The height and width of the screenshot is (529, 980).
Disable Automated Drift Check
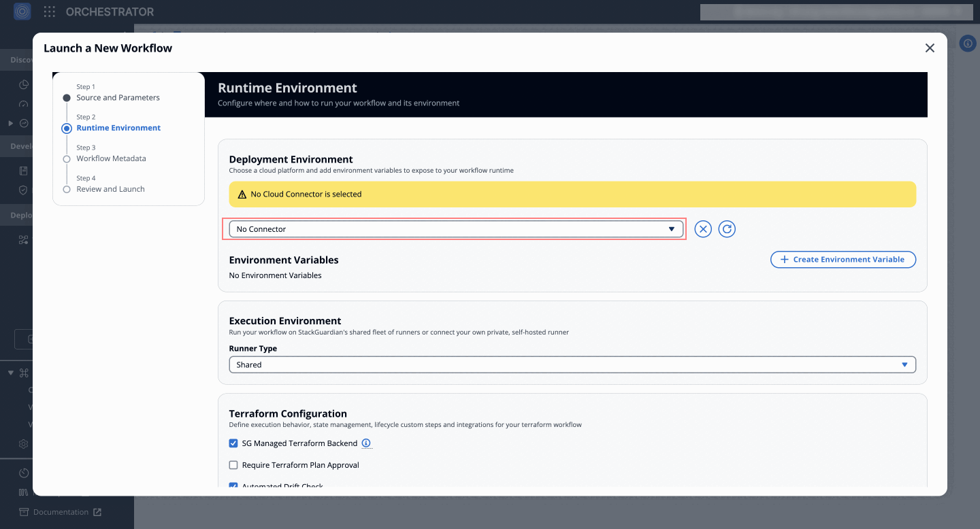(233, 485)
